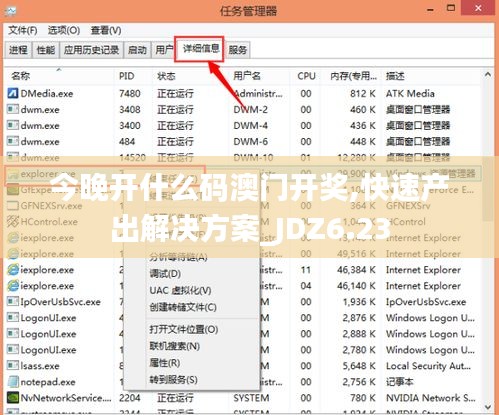Choose 创建转储文件(C) in context menu
The height and width of the screenshot is (415, 499).
pyautogui.click(x=183, y=307)
